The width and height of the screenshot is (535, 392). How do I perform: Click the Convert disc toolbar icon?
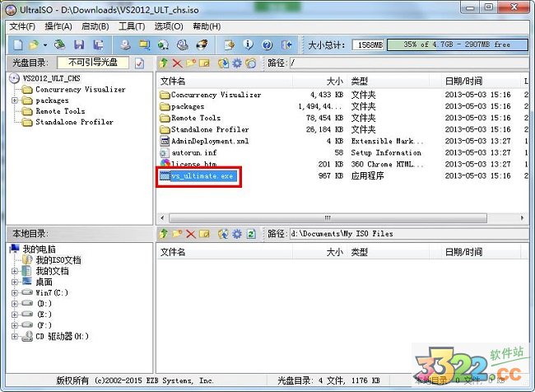coord(164,44)
